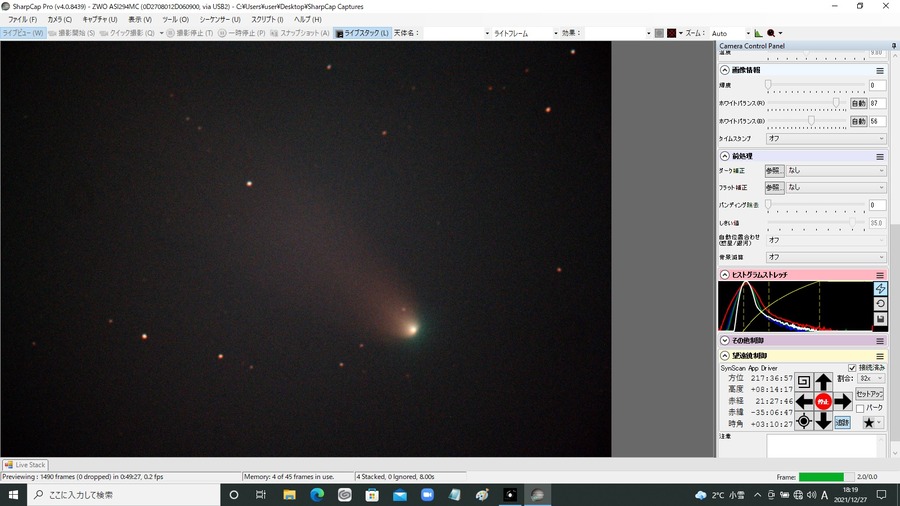Open the preprocessing (前処理) section menu icon
Viewport: 900px width, 506px height.
[x=879, y=157]
